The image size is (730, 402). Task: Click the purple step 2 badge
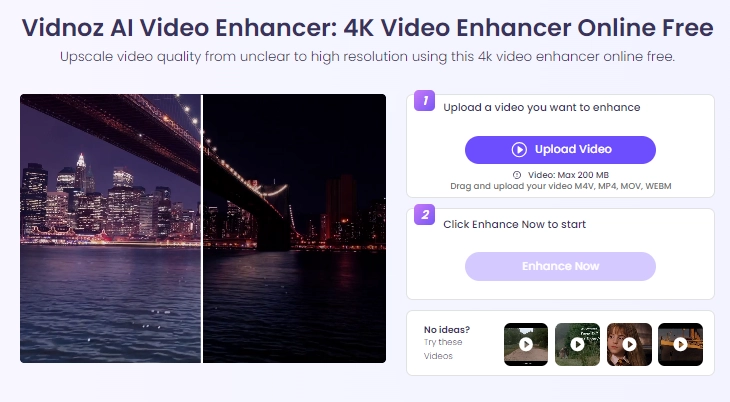click(x=425, y=215)
